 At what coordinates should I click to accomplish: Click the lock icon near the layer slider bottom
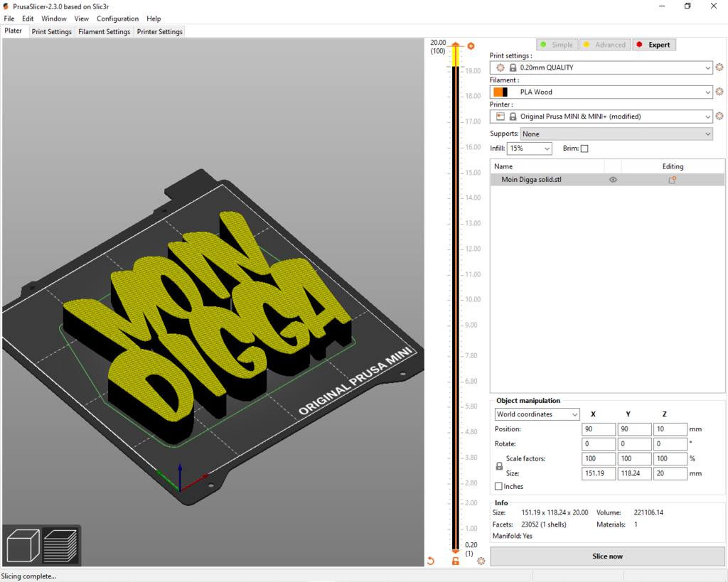tap(455, 561)
